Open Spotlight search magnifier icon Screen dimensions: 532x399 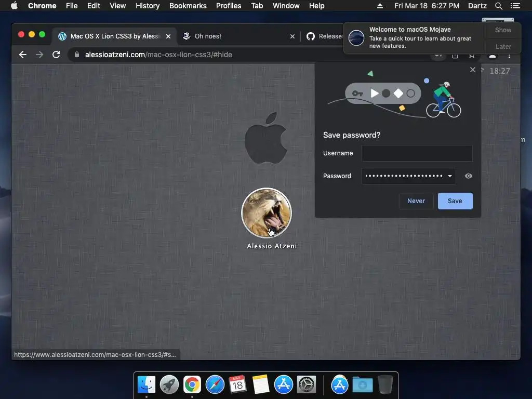[499, 6]
